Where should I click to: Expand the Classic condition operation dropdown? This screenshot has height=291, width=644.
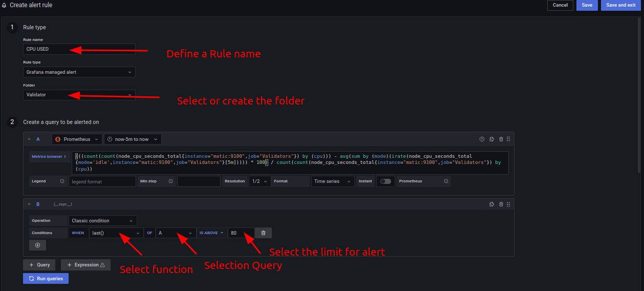(102, 221)
